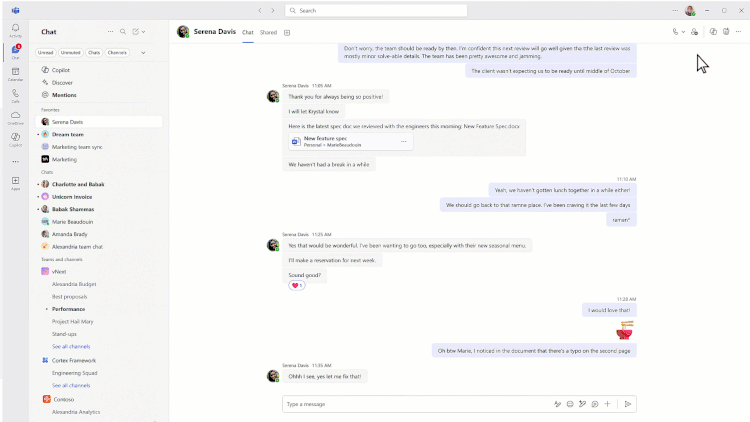Viewport: 750px width, 422px height.
Task: Start an audio call with Serena
Action: [676, 32]
